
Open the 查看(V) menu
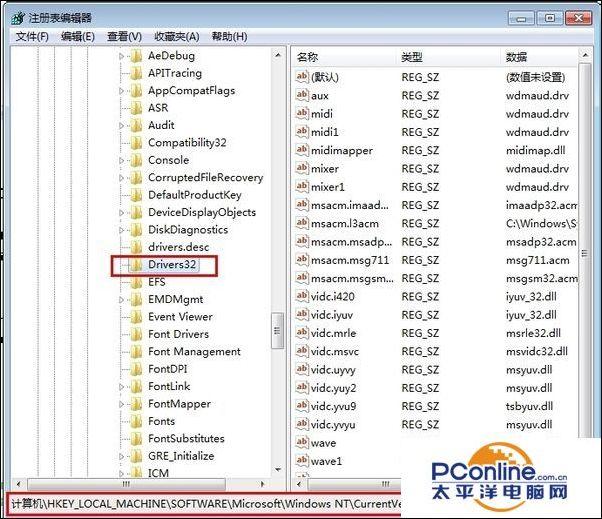[124, 37]
